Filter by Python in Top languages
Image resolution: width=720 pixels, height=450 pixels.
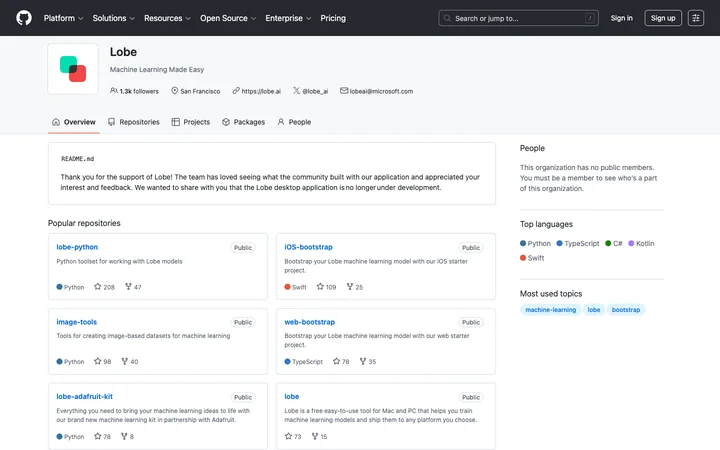pyautogui.click(x=535, y=243)
